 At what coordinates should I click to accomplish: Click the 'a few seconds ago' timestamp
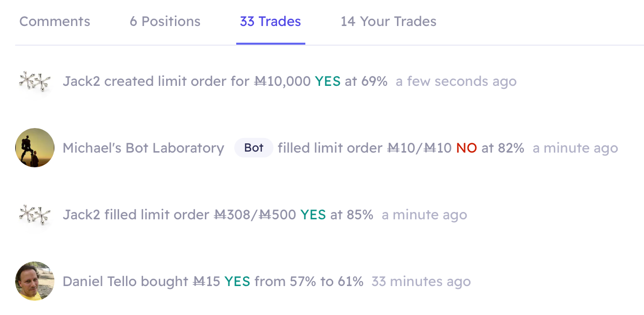[x=456, y=81]
